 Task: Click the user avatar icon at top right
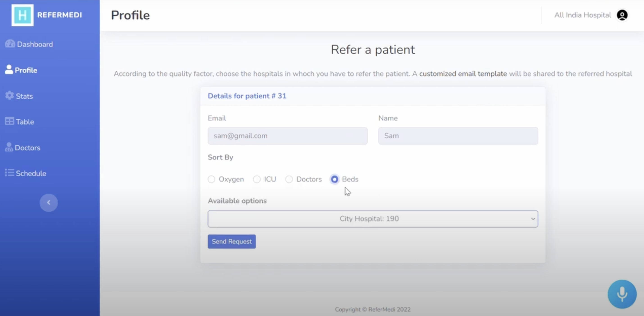(622, 15)
